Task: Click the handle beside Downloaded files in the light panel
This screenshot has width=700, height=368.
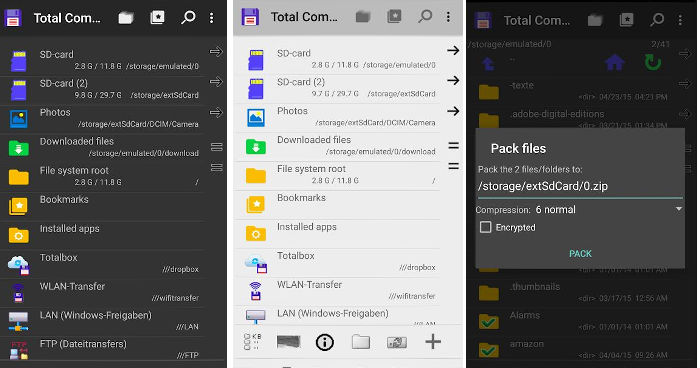Action: point(454,146)
